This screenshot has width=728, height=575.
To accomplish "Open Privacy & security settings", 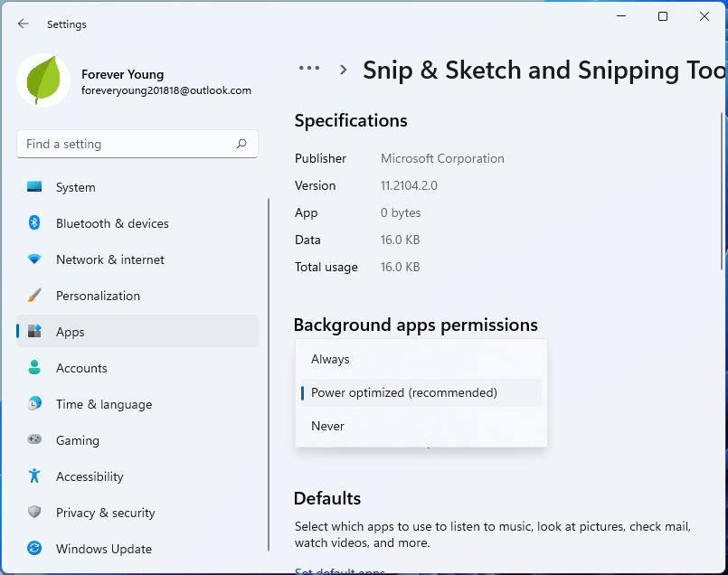I will pos(137,513).
